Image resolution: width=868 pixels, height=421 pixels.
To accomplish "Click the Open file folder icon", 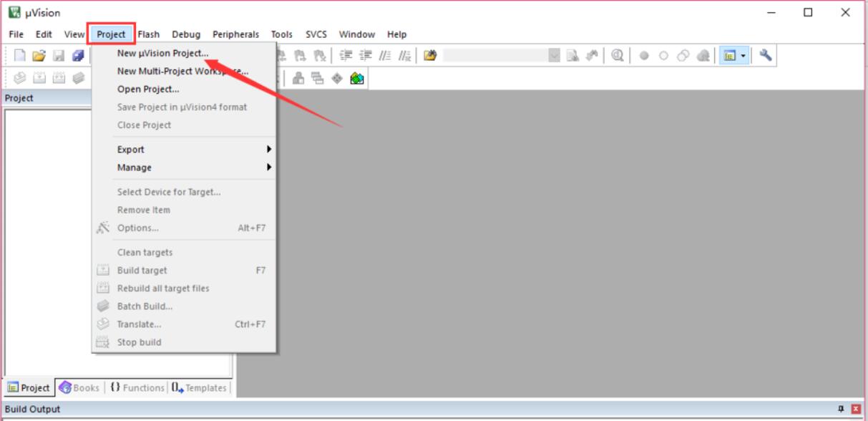I will [x=39, y=56].
